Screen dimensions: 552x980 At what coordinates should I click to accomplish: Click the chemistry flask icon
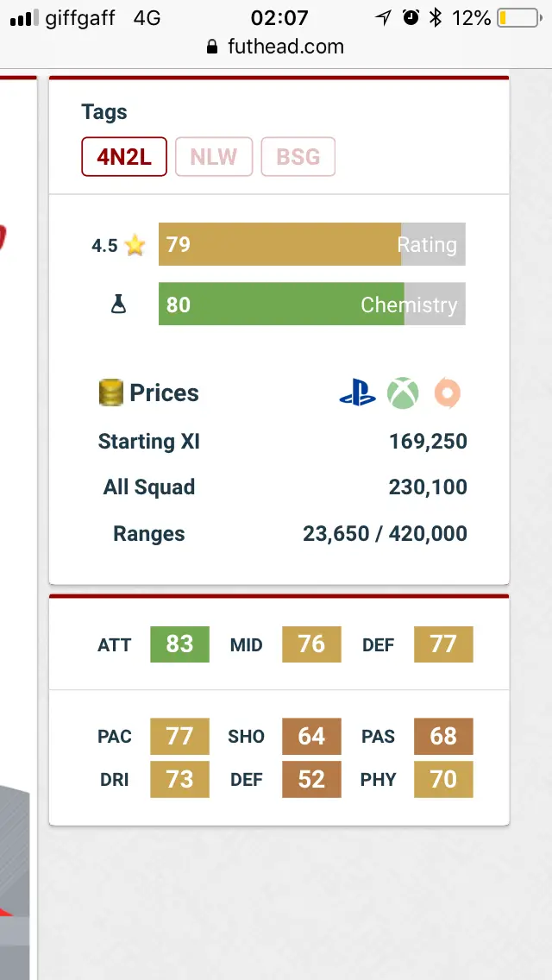(x=118, y=305)
